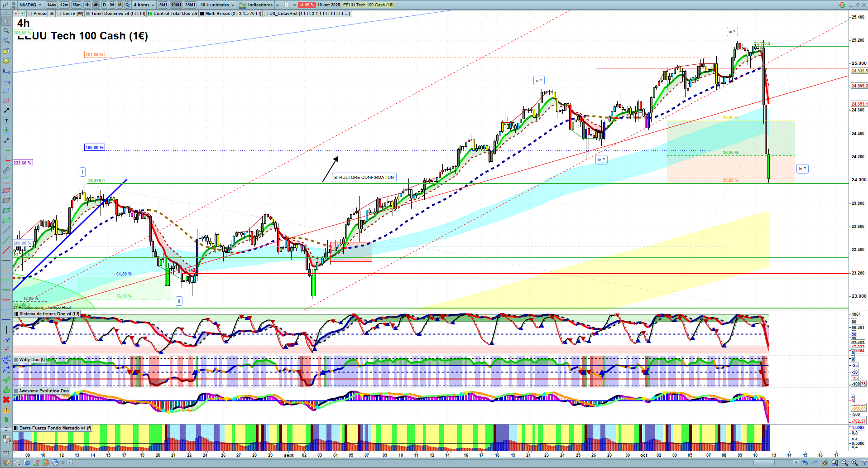The width and height of the screenshot is (868, 468).
Task: Click the bell-with-cursor alert tool
Action: click(x=6, y=51)
